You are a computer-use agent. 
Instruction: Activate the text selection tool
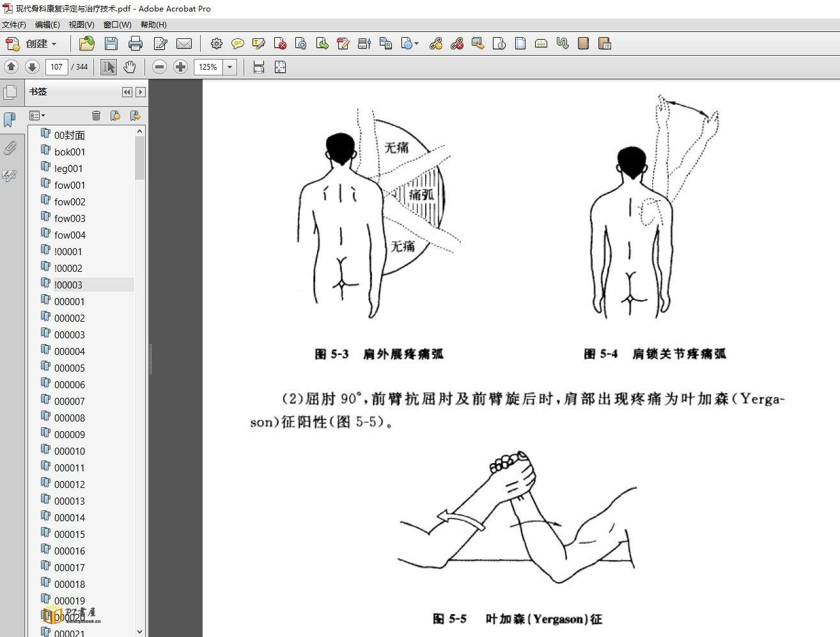109,67
